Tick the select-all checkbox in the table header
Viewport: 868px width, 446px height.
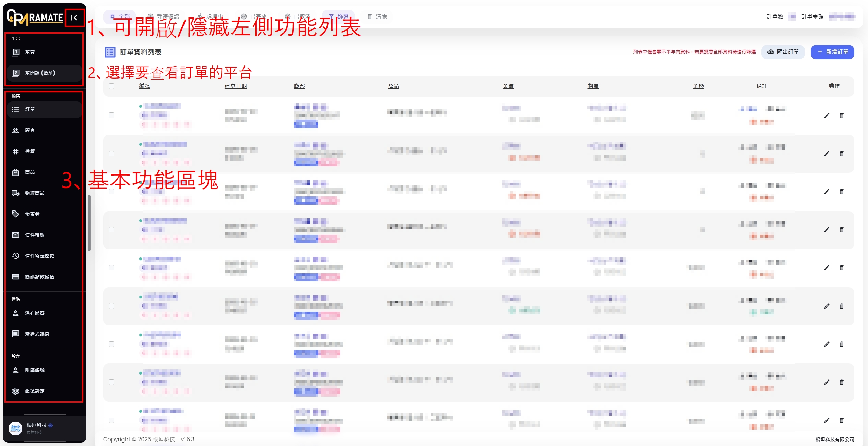pyautogui.click(x=111, y=86)
